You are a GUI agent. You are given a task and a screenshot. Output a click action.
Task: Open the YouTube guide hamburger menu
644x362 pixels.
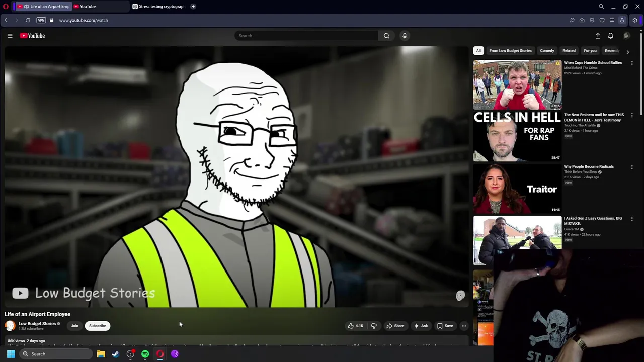click(x=10, y=36)
